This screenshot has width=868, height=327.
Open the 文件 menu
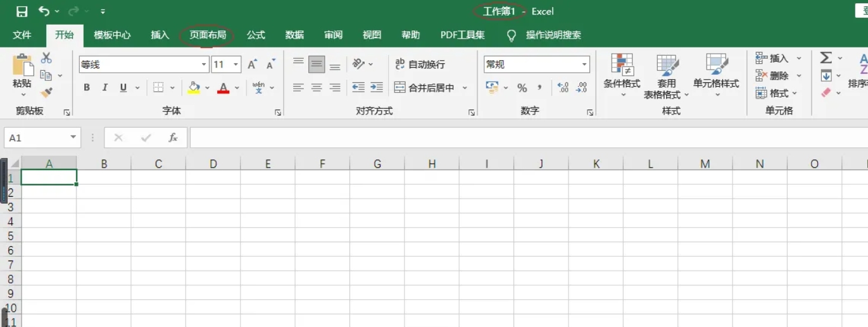pyautogui.click(x=22, y=35)
